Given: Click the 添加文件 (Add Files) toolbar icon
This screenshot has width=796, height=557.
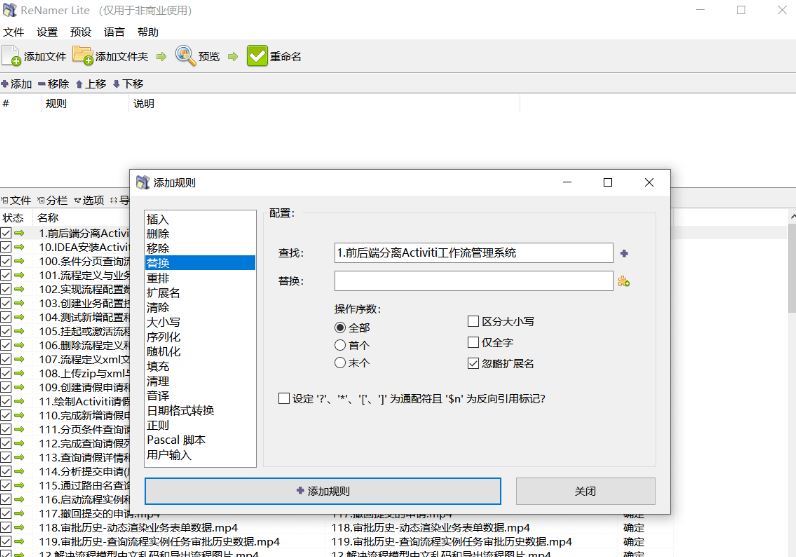Looking at the screenshot, I should coord(12,56).
